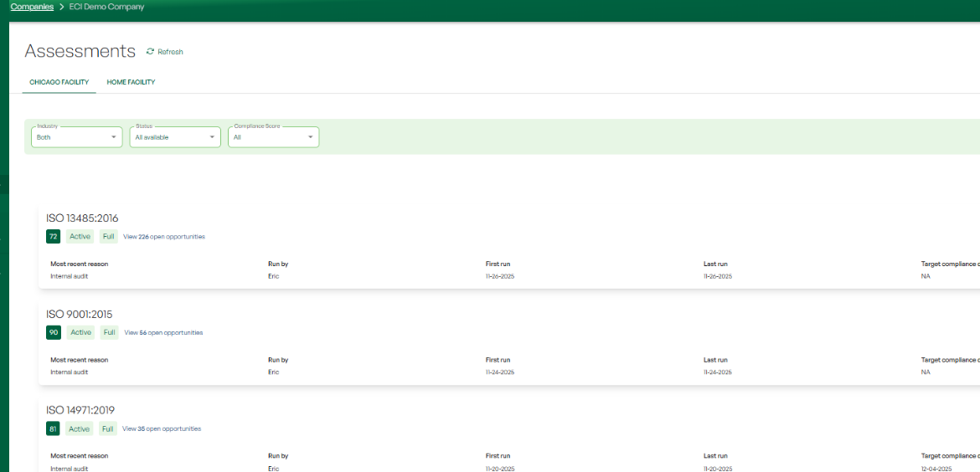Open the Industry dropdown showing Both
Image resolution: width=980 pixels, height=472 pixels.
(x=77, y=137)
